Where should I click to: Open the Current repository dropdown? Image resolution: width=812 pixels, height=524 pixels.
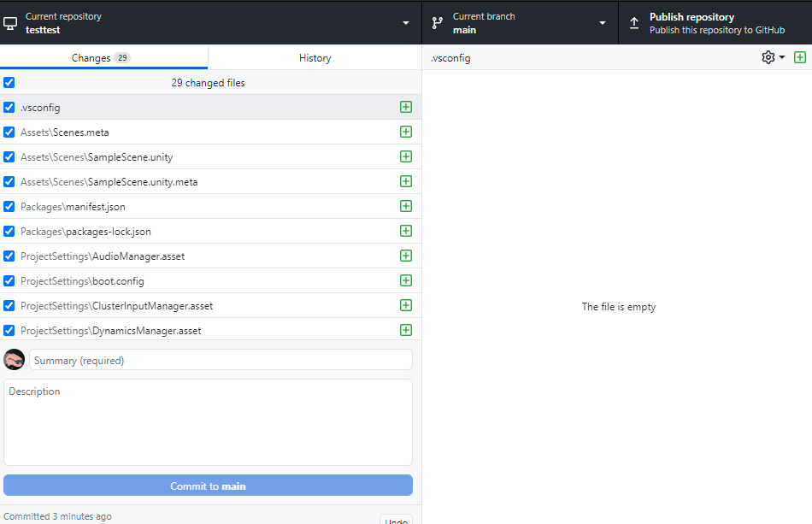405,21
